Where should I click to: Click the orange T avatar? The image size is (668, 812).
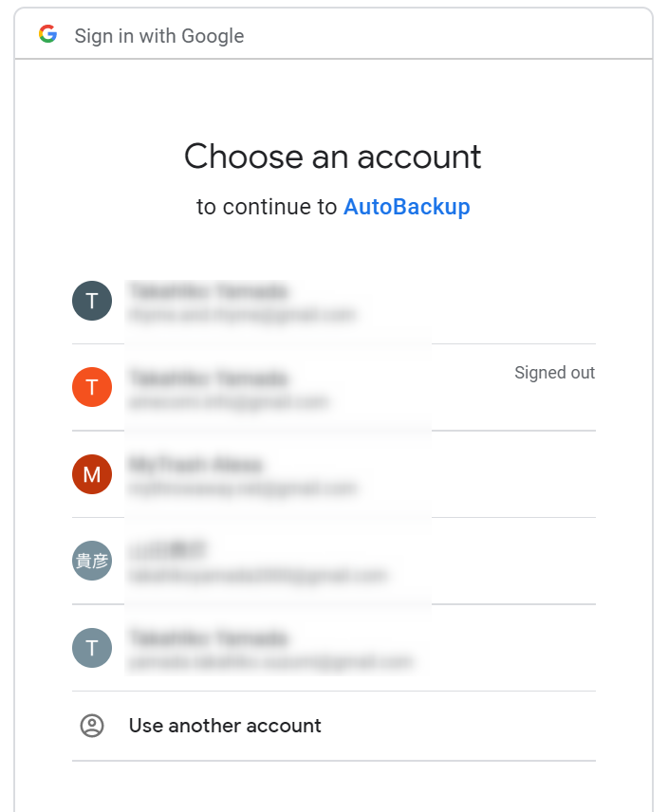click(x=92, y=386)
